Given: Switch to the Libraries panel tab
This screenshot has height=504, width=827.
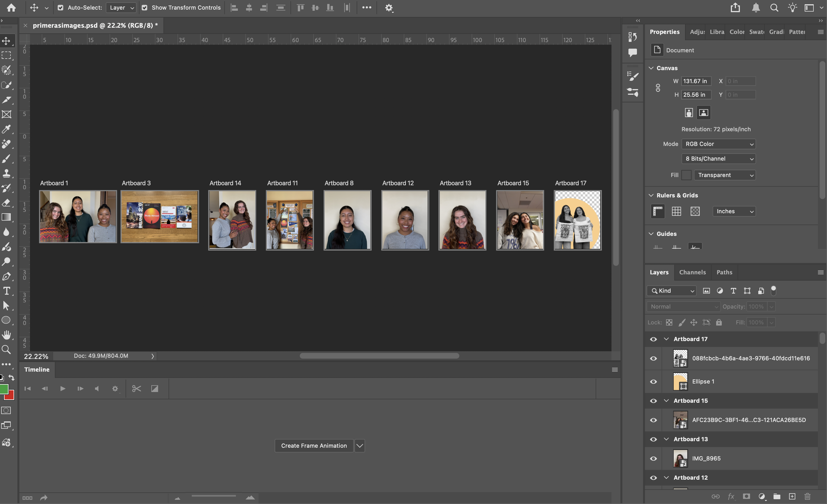Looking at the screenshot, I should [x=717, y=32].
